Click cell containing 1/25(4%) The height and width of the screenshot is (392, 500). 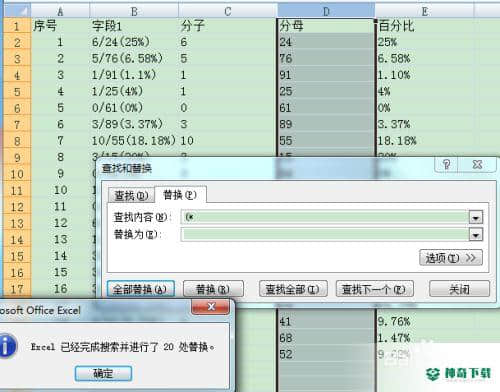pos(134,91)
